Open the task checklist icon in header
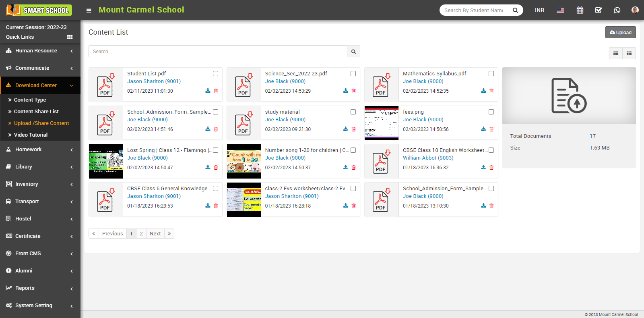644x318 pixels. (x=599, y=10)
